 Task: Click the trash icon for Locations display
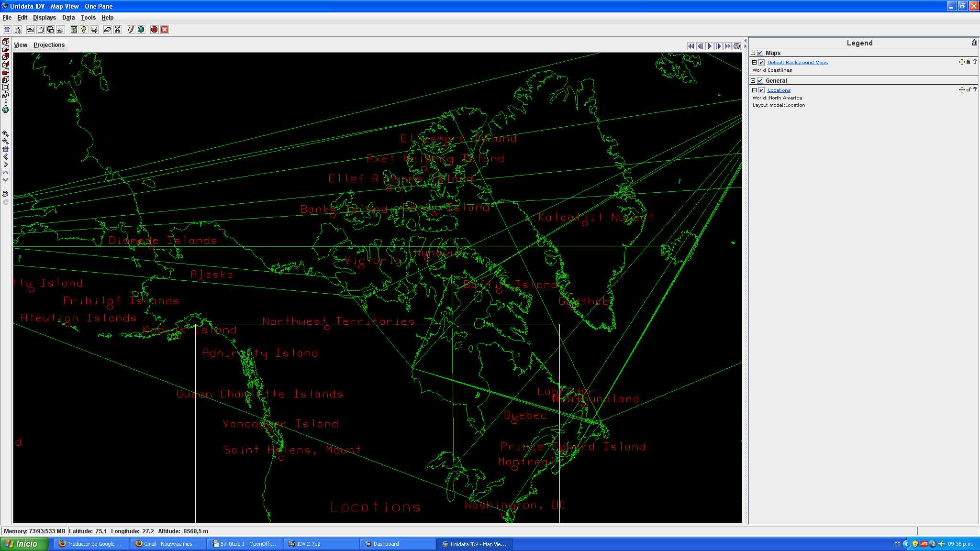click(x=975, y=89)
